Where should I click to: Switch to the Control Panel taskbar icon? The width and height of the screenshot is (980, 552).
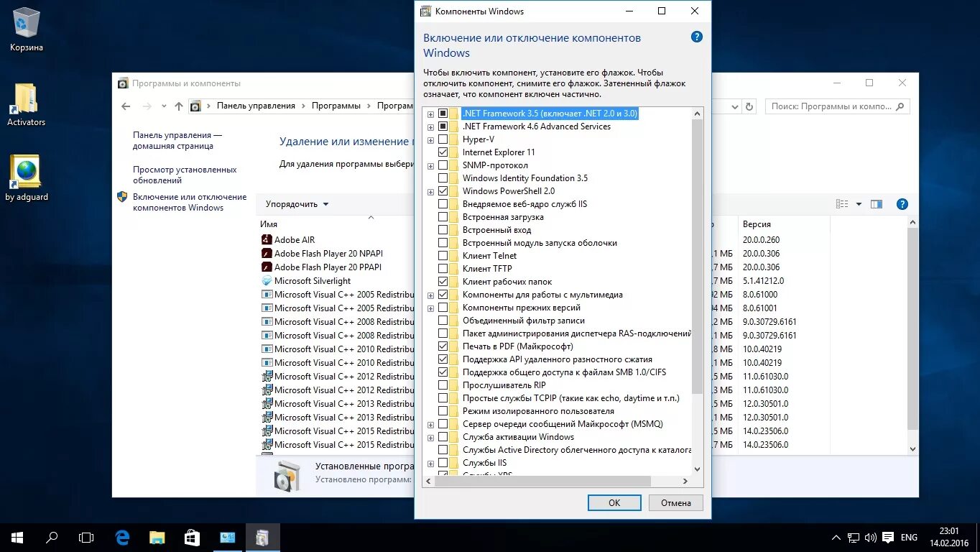[x=227, y=537]
